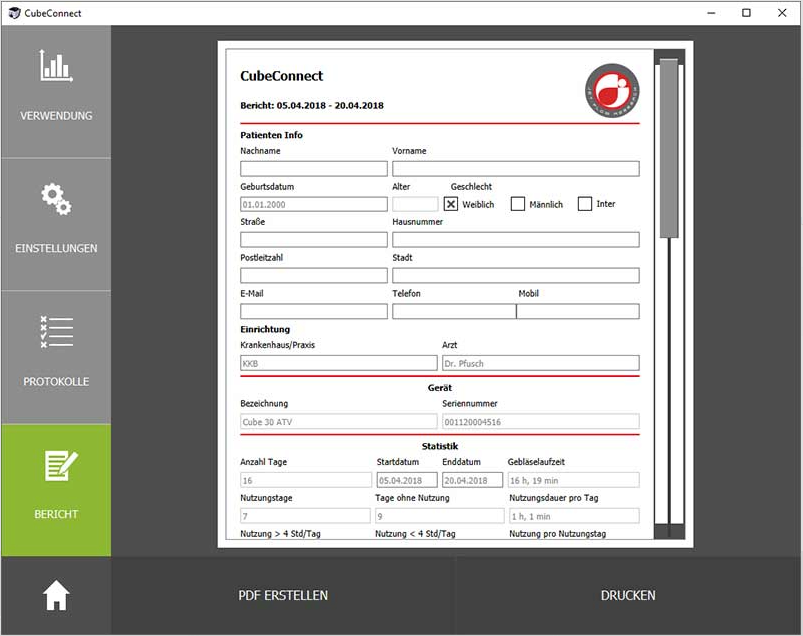This screenshot has width=803, height=636.
Task: Check the Männlich checkbox
Action: tap(518, 204)
